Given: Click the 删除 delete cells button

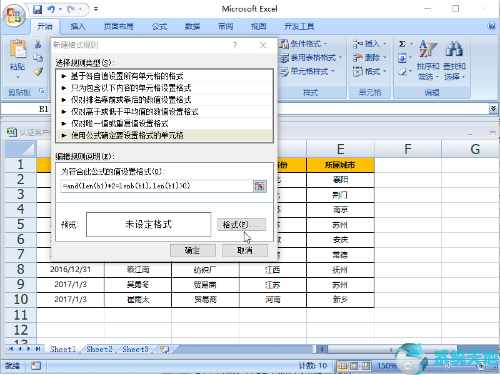Looking at the screenshot, I should pos(370,58).
